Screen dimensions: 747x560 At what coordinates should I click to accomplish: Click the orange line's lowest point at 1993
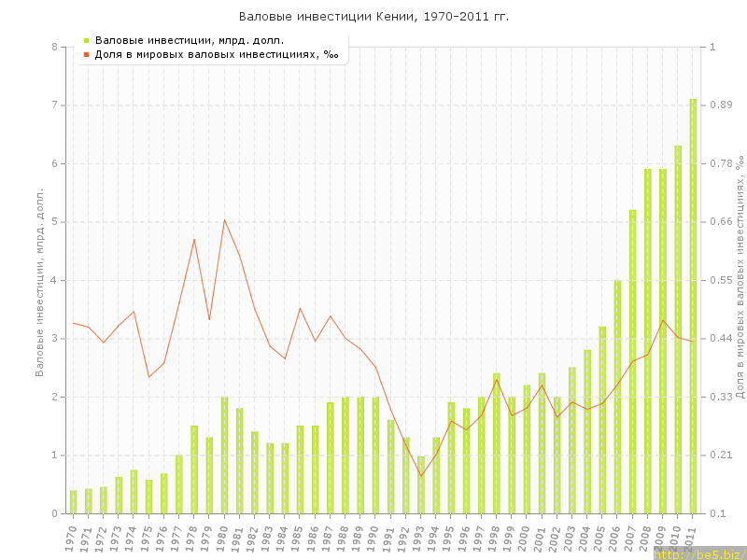[421, 476]
